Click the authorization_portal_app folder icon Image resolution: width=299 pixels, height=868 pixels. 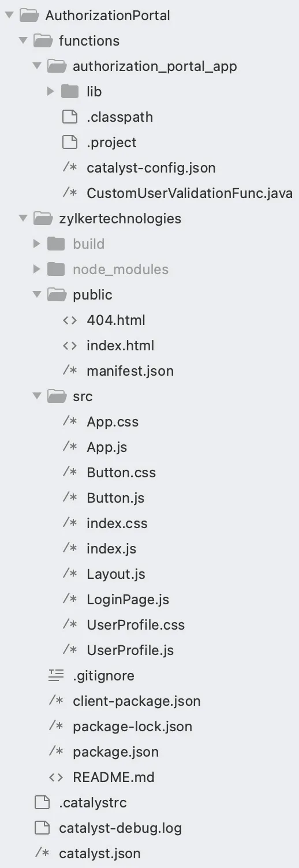pos(57,66)
